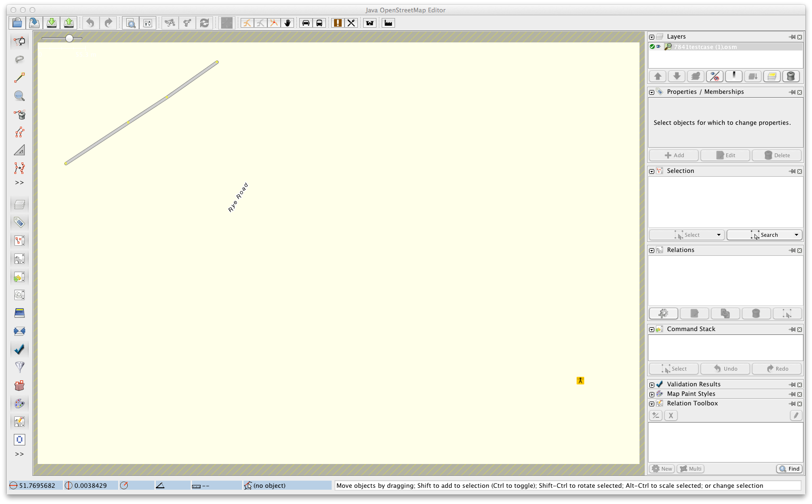Click the Find button in Relation Toolbox

click(789, 469)
